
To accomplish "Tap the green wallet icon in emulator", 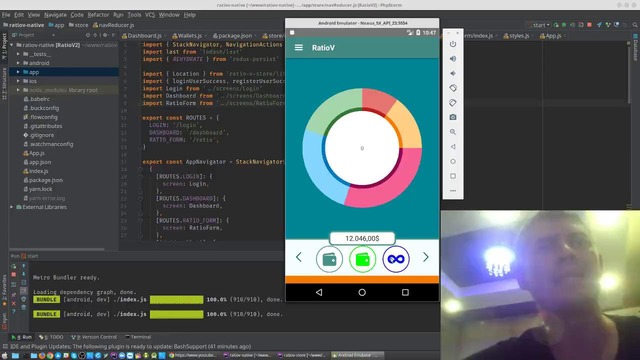I will point(362,259).
